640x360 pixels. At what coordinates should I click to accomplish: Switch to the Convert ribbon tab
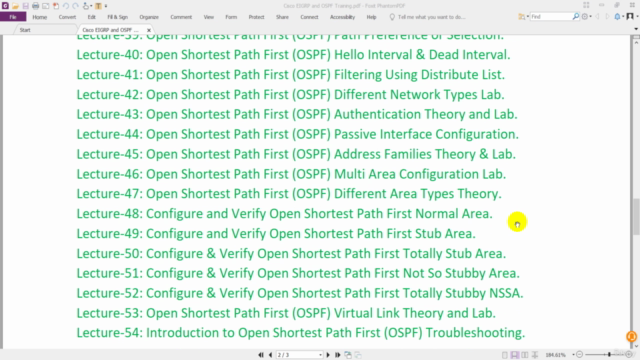click(67, 17)
